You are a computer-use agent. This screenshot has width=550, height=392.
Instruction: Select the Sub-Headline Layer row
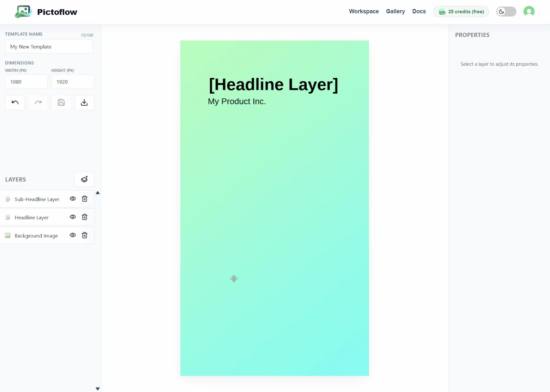pos(47,199)
